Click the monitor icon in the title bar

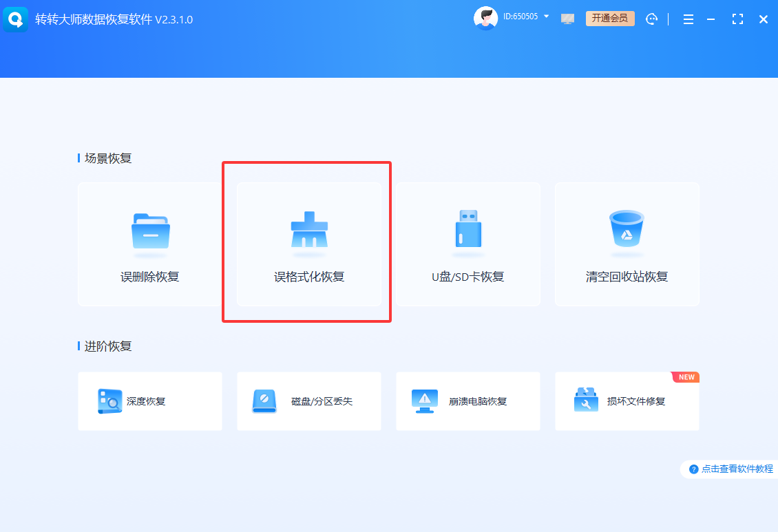point(567,19)
